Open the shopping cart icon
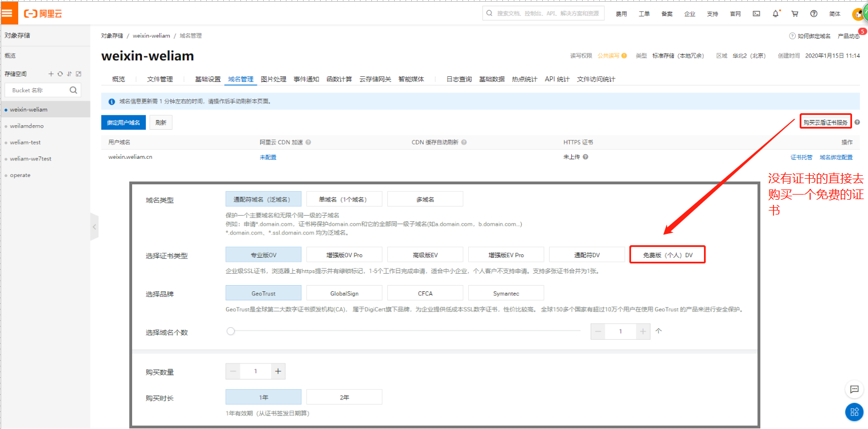Screen dimensions: 868x429 (x=795, y=14)
